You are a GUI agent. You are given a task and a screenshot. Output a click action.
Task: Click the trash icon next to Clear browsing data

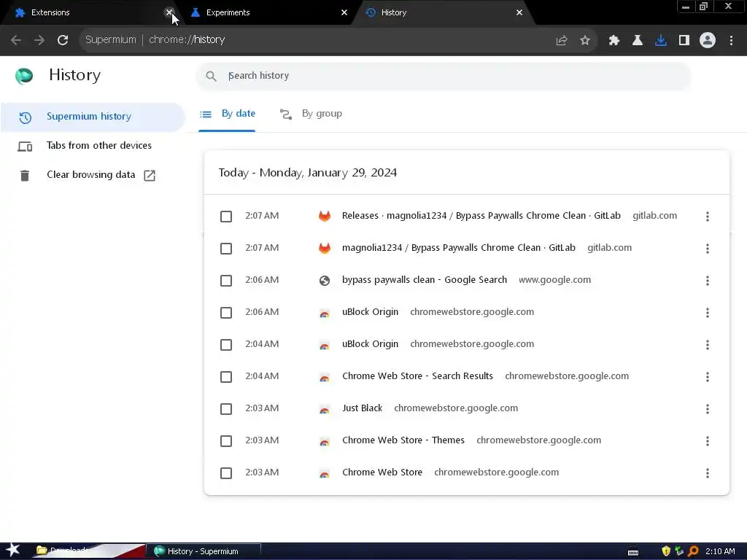(x=25, y=175)
